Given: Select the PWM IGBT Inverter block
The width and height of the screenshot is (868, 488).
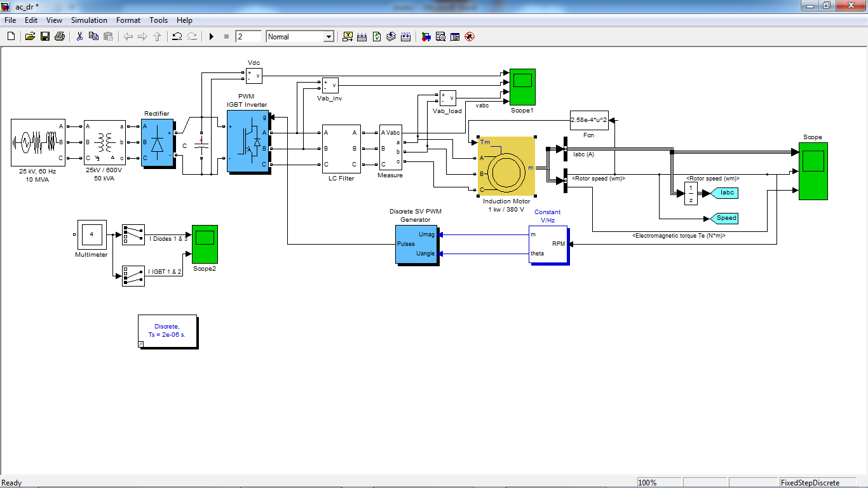Looking at the screenshot, I should (x=248, y=141).
